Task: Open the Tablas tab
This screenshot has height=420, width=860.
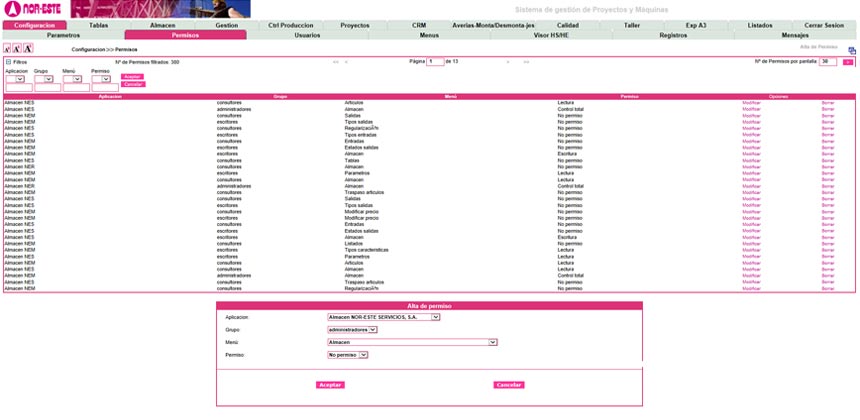Action: [99, 25]
